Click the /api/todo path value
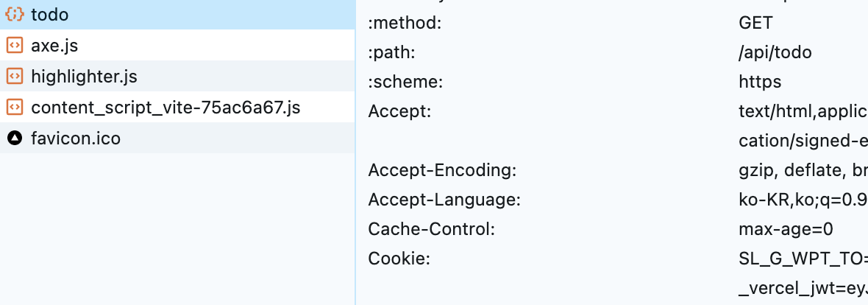 point(775,52)
